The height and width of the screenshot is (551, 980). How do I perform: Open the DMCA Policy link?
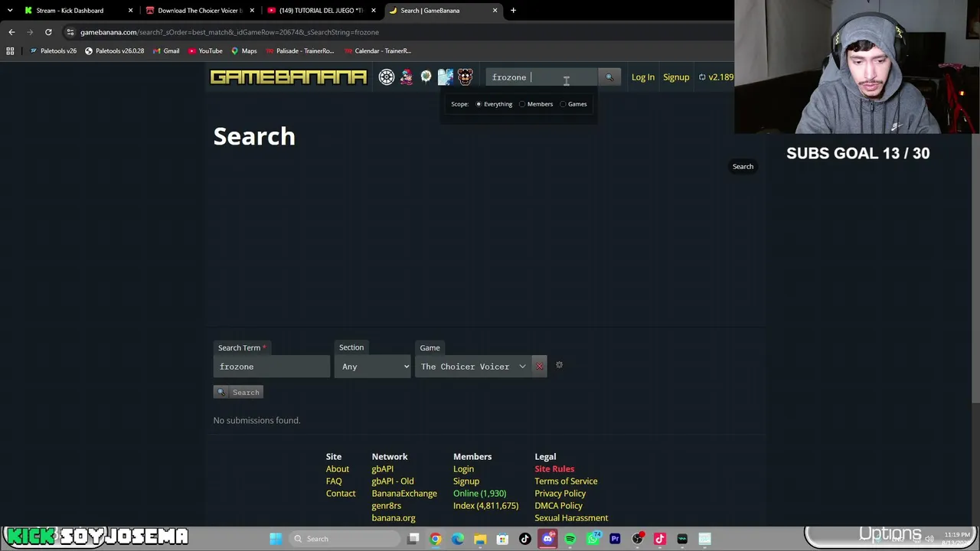(559, 506)
